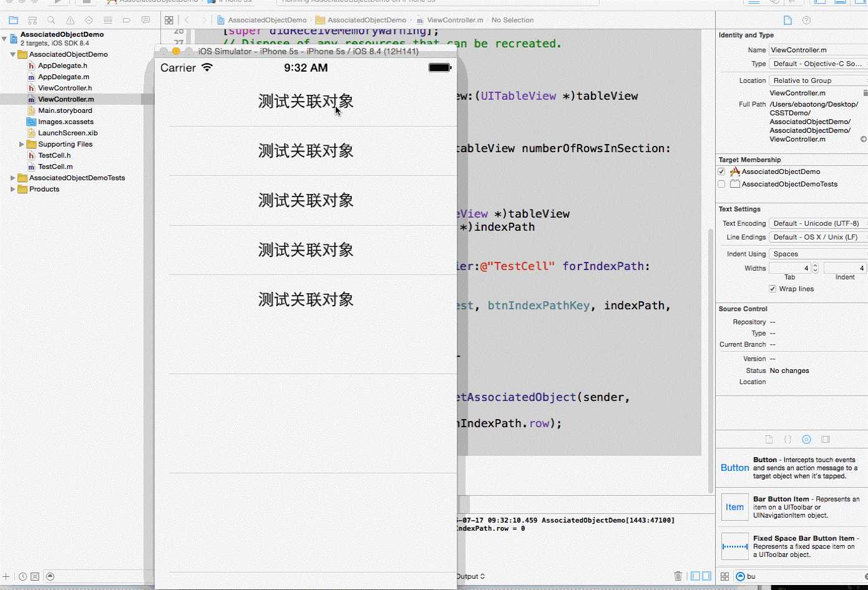The image size is (868, 590).
Task: Click the add (+) button in the navigator
Action: pos(6,576)
